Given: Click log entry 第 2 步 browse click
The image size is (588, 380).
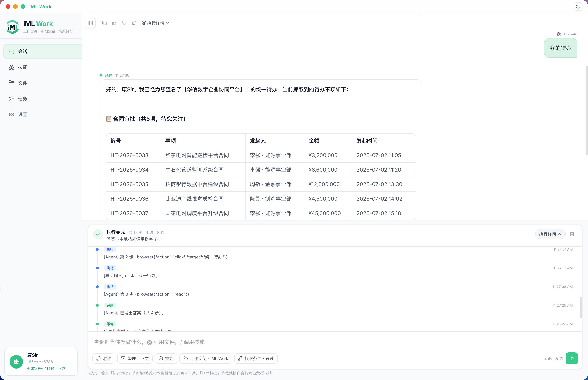Looking at the screenshot, I should coord(166,257).
